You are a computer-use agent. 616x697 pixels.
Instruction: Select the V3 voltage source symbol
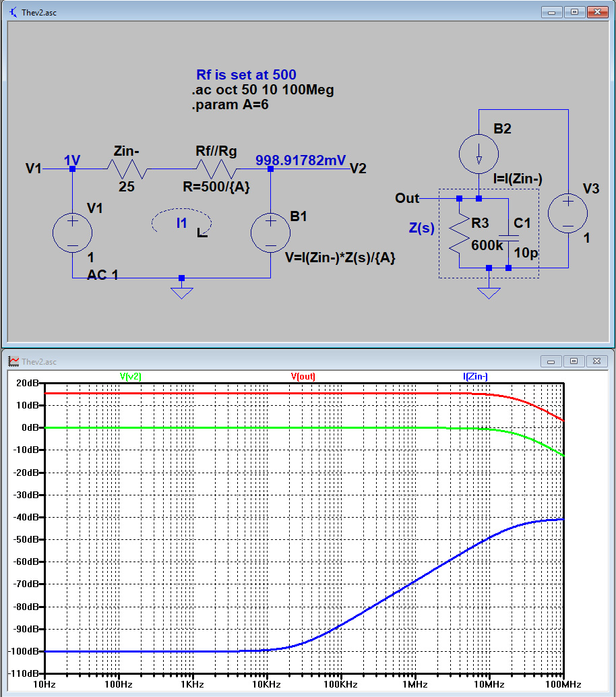tap(568, 214)
